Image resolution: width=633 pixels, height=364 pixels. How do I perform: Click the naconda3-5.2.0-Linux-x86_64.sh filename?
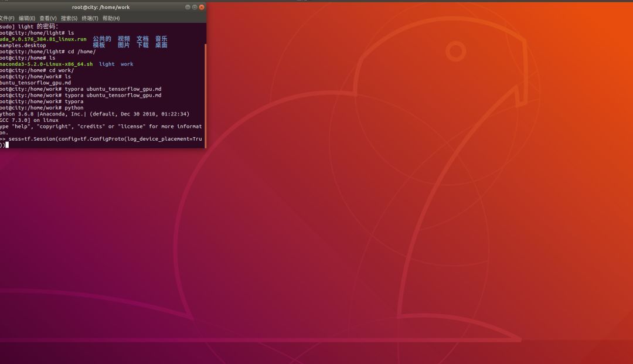pyautogui.click(x=46, y=64)
